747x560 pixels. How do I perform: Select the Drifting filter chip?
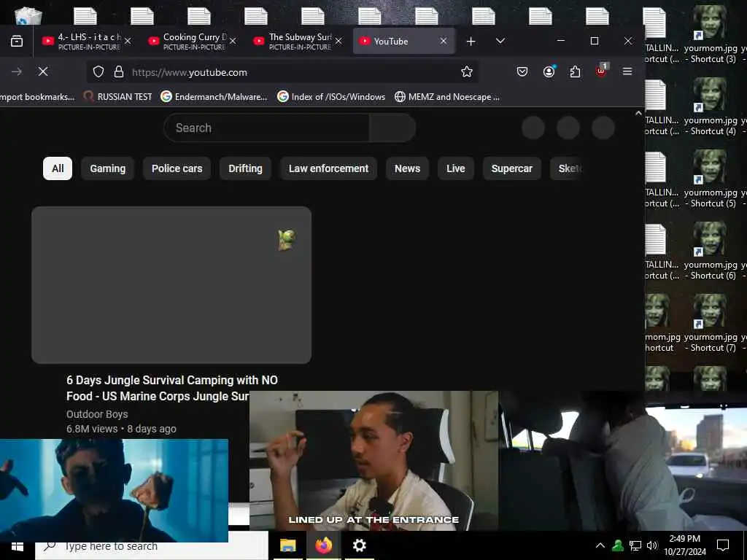tap(245, 168)
